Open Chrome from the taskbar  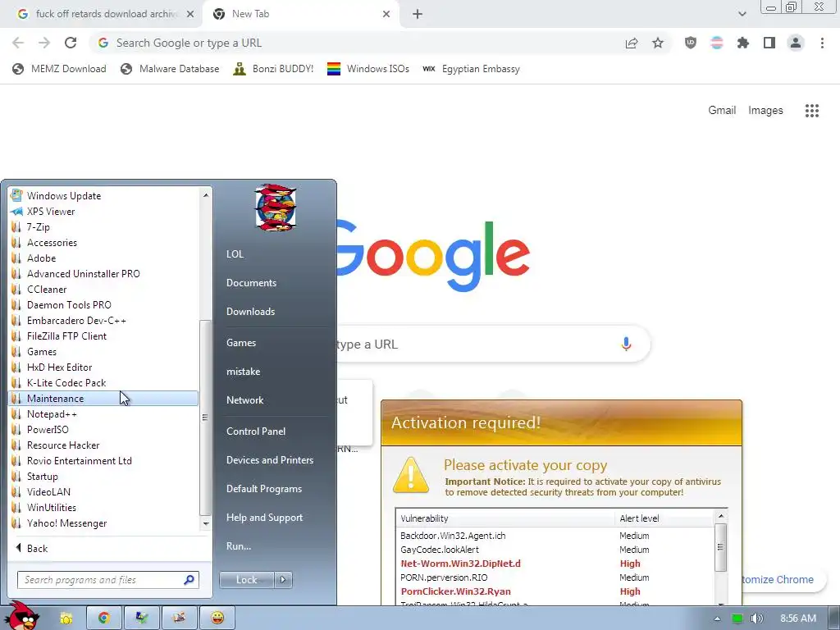coord(104,618)
